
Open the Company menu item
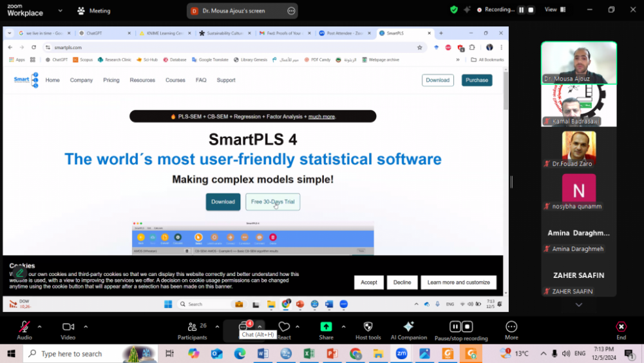(81, 80)
